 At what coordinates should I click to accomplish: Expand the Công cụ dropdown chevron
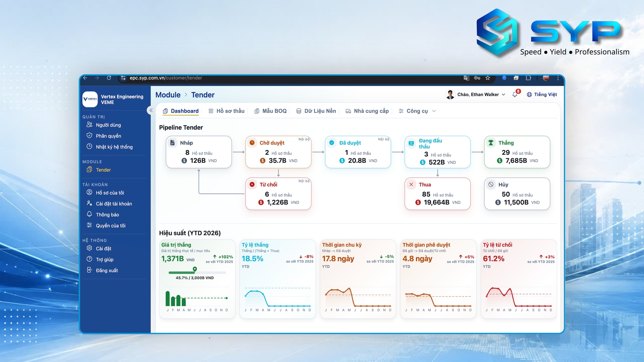[434, 111]
